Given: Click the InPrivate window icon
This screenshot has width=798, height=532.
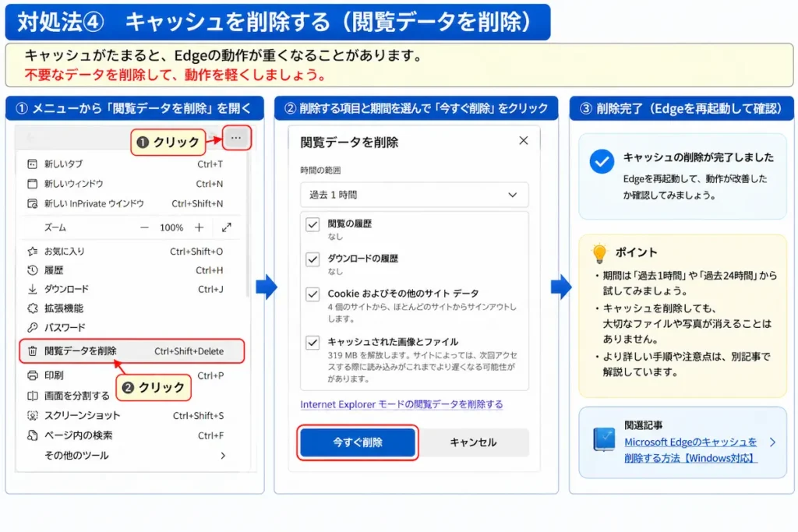Looking at the screenshot, I should click(32, 203).
